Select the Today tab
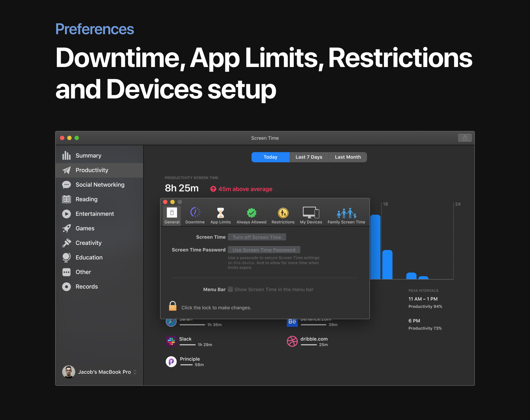 [270, 157]
